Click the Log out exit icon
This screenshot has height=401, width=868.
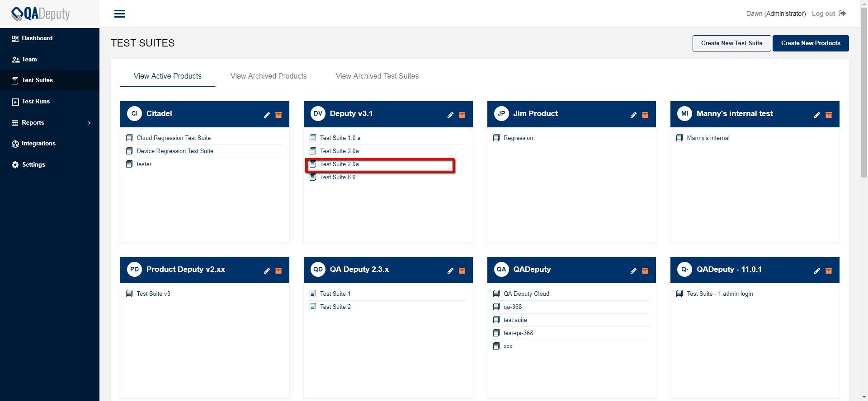tap(842, 14)
